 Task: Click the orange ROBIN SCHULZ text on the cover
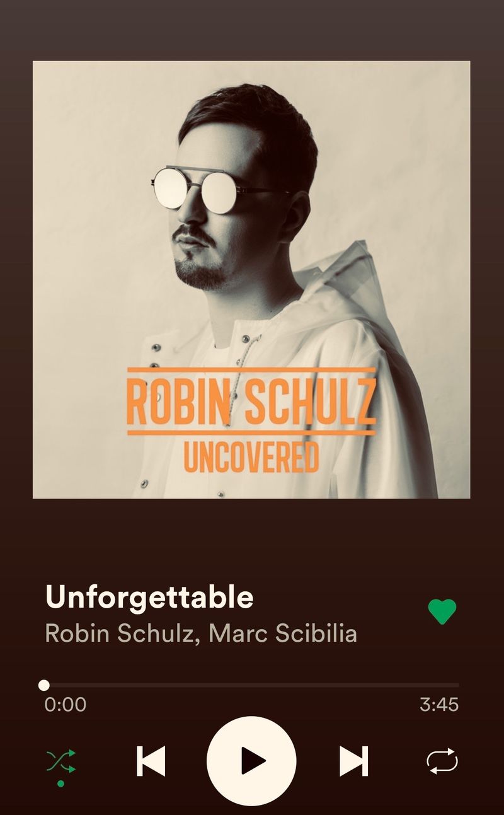[251, 401]
